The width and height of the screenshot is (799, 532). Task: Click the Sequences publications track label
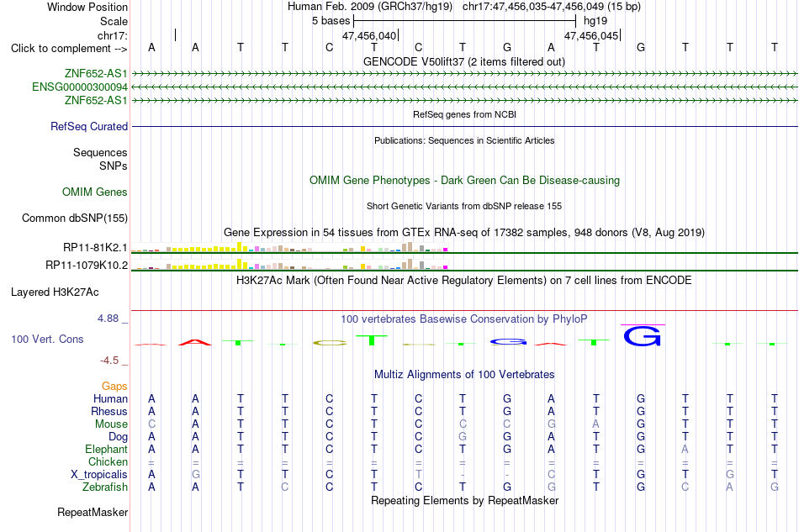tap(100, 153)
